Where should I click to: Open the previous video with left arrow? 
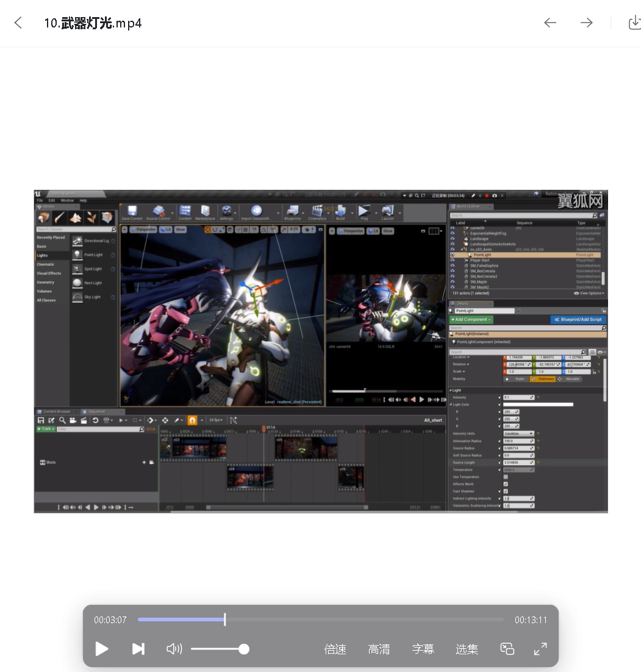pos(550,23)
